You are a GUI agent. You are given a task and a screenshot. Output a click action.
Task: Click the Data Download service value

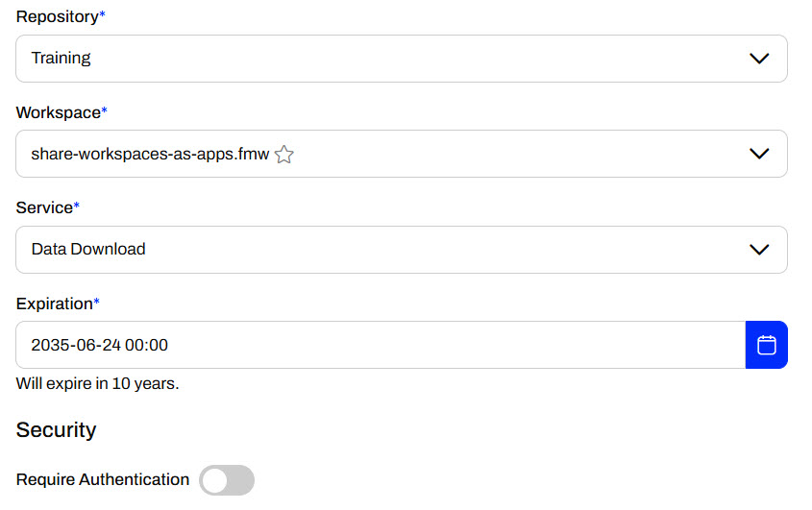coord(88,250)
